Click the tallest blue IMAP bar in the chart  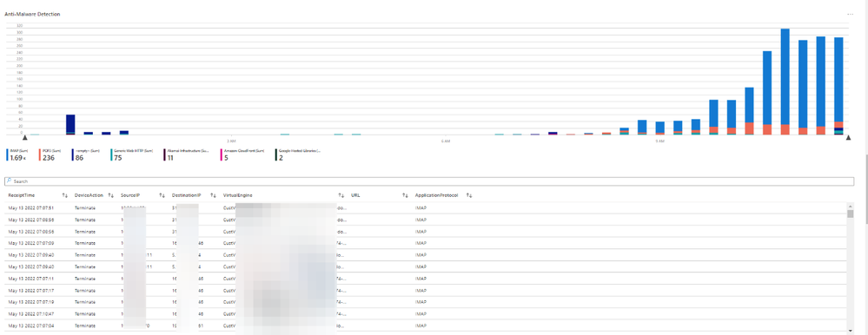tap(785, 76)
